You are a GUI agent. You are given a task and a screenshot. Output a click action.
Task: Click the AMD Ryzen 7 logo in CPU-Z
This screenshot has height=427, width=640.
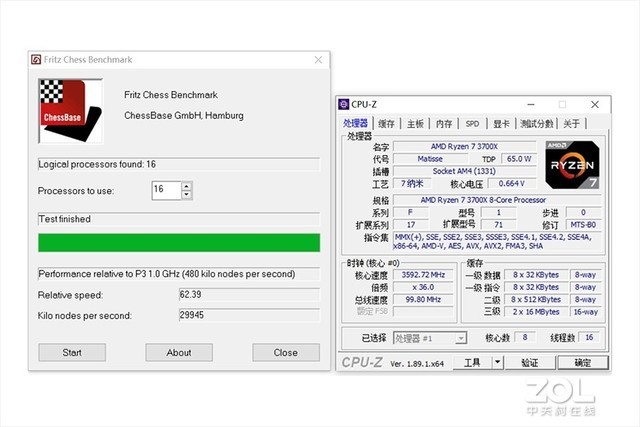point(572,165)
